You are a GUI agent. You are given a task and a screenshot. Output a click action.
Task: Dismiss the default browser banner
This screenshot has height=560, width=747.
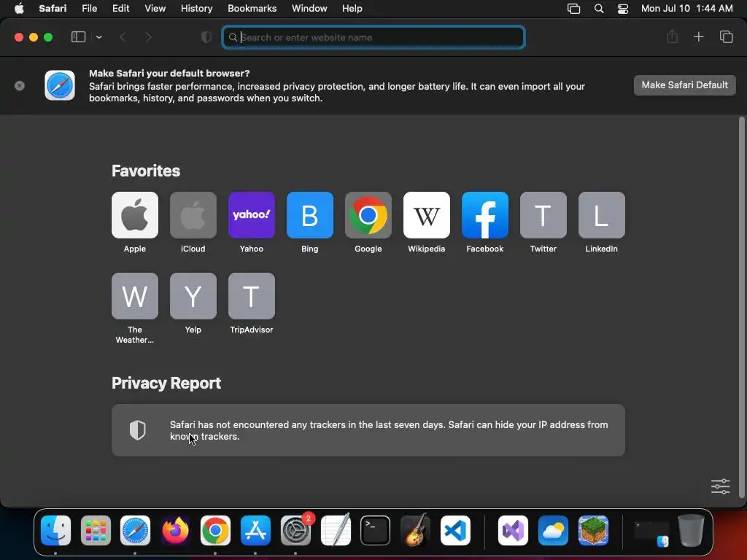pos(20,86)
